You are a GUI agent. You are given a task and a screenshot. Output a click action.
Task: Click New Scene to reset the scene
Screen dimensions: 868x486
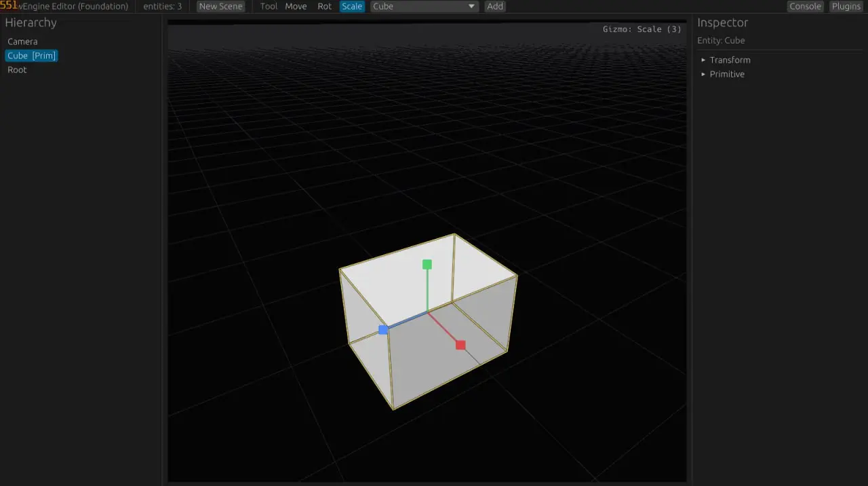220,6
